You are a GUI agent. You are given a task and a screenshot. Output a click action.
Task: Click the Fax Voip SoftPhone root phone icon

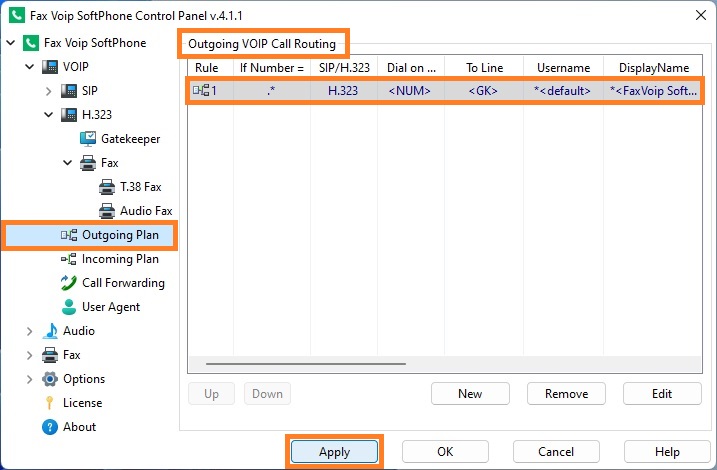(x=31, y=43)
